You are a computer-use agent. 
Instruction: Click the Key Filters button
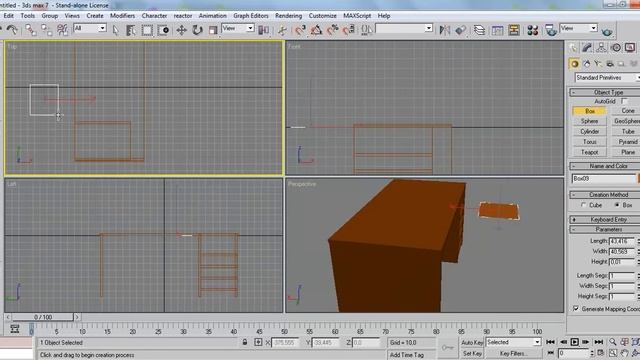[513, 353]
